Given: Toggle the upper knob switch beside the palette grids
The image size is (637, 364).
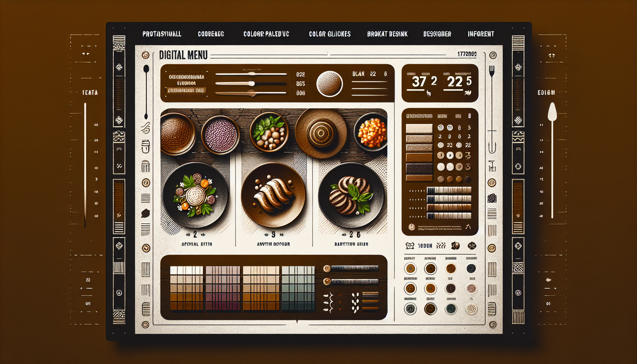Looking at the screenshot, I should click(327, 268).
